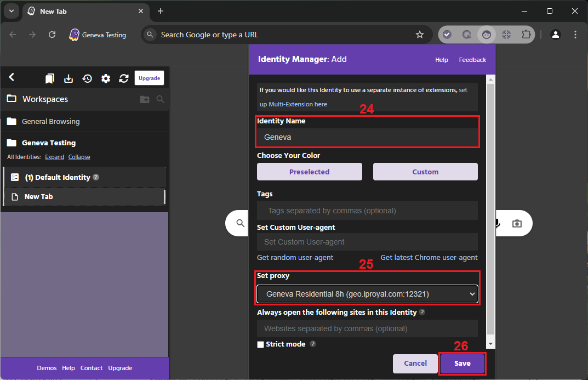
Task: Select the New Tab browser tab
Action: point(86,12)
